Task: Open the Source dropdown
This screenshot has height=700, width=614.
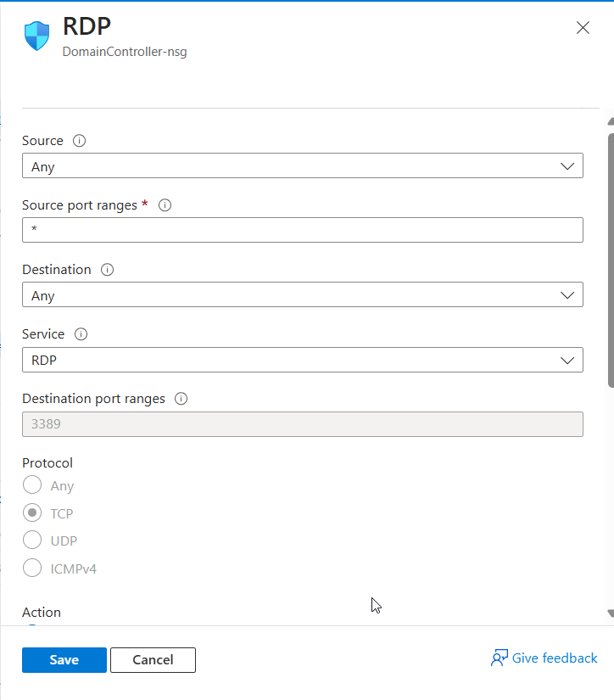Action: pyautogui.click(x=303, y=165)
